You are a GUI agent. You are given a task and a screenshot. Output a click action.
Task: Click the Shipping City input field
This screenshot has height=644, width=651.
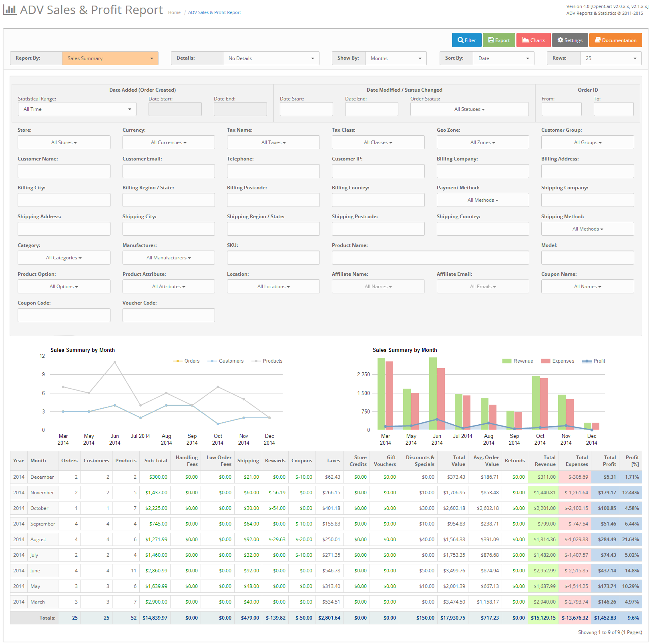(x=169, y=229)
